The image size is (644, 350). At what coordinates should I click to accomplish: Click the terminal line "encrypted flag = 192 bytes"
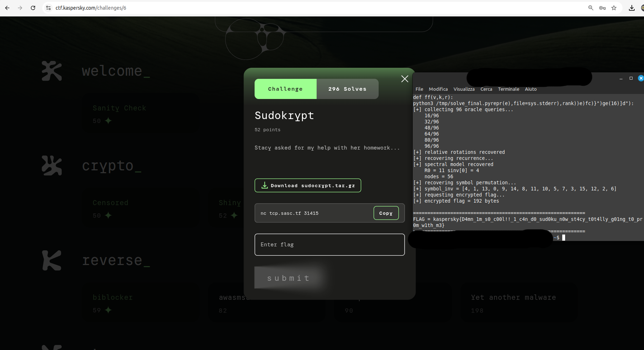click(x=456, y=201)
